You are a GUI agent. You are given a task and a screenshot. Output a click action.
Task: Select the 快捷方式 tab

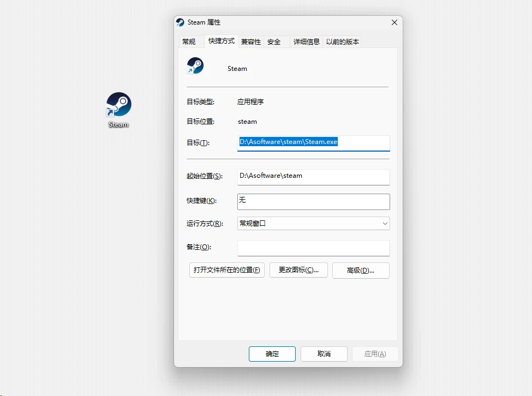tap(221, 41)
